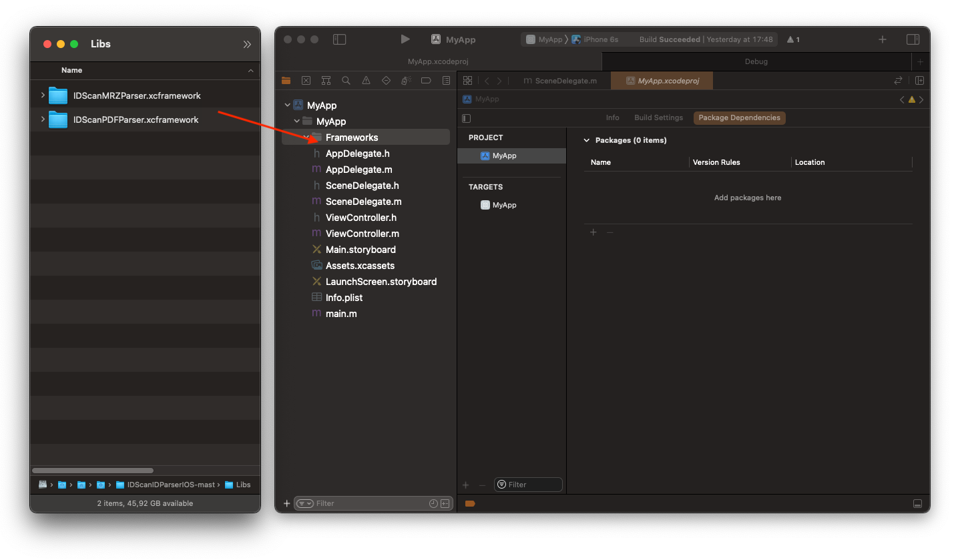960x560 pixels.
Task: Select MyApp under PROJECT
Action: coord(511,156)
